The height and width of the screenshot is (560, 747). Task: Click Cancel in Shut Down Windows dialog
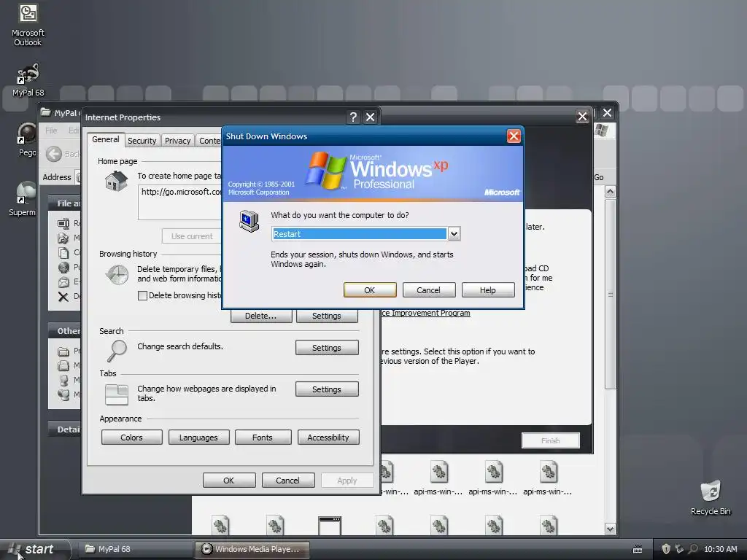click(x=429, y=290)
